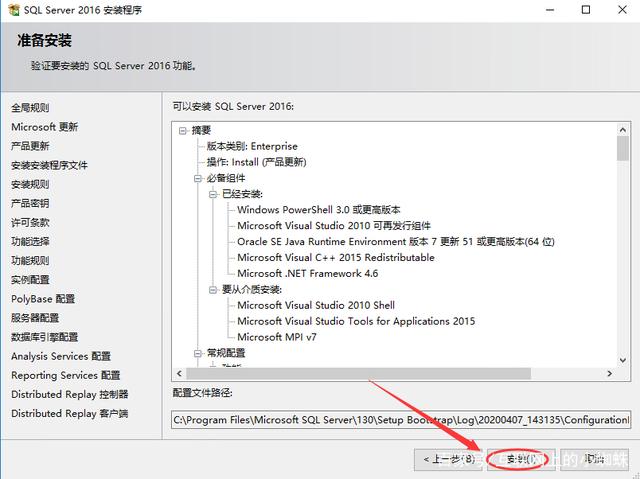
Task: Maximize the SQL Server setup window
Action: [x=586, y=10]
